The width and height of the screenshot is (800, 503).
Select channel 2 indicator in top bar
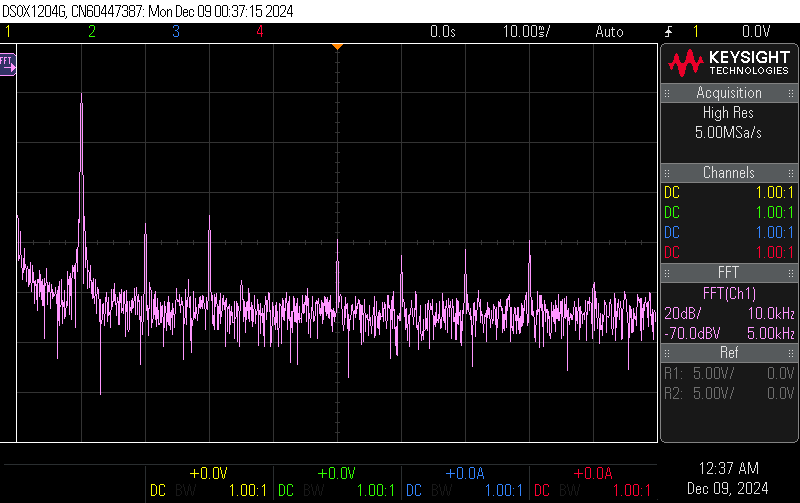[92, 32]
